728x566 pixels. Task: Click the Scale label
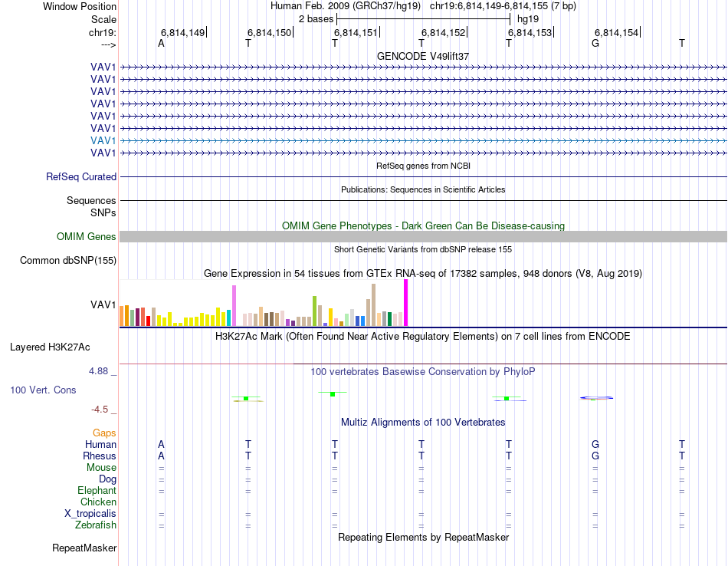click(103, 19)
